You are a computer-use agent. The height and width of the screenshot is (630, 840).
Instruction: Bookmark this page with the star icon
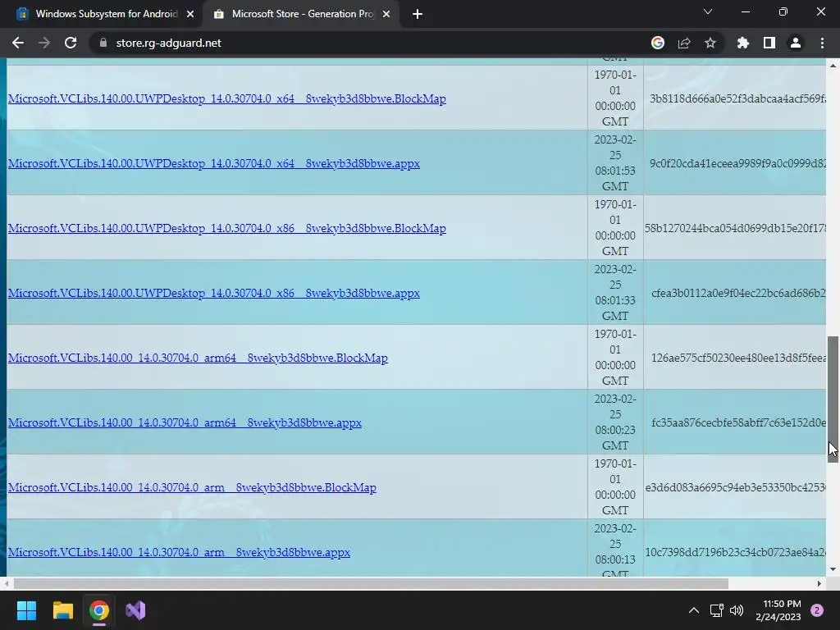click(x=710, y=43)
